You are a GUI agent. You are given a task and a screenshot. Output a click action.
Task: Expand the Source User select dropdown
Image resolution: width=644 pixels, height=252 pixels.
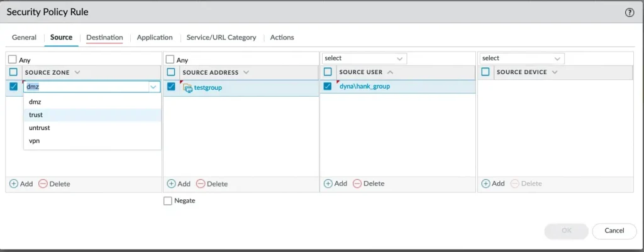pos(364,58)
